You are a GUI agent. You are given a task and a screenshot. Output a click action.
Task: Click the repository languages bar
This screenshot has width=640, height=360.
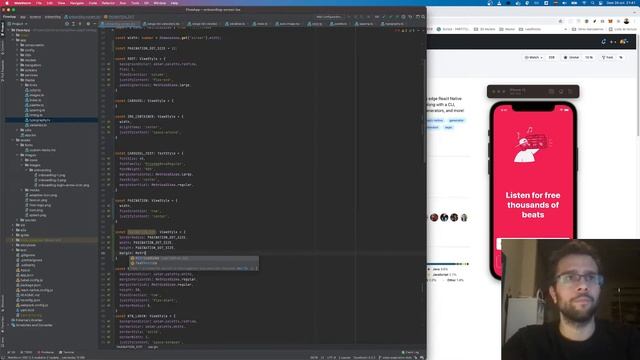[448, 264]
